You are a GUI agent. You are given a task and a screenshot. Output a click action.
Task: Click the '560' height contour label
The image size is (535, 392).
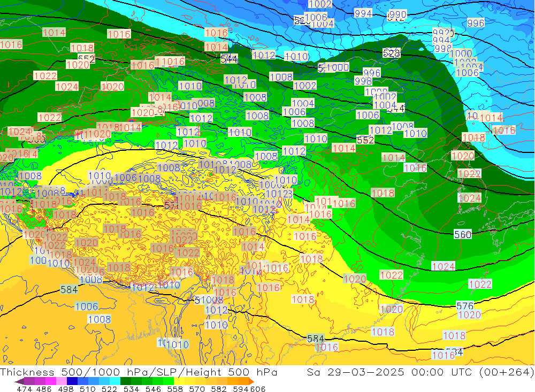point(463,234)
